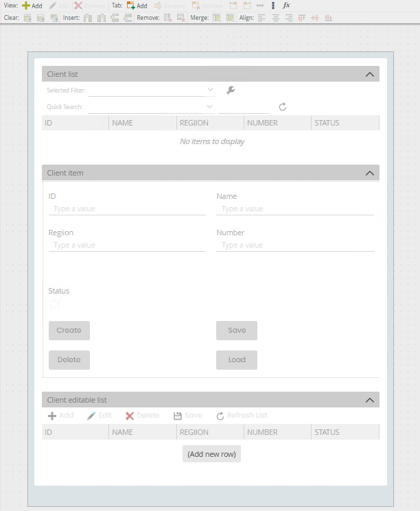Click ID column header in Client editable list

75,432
